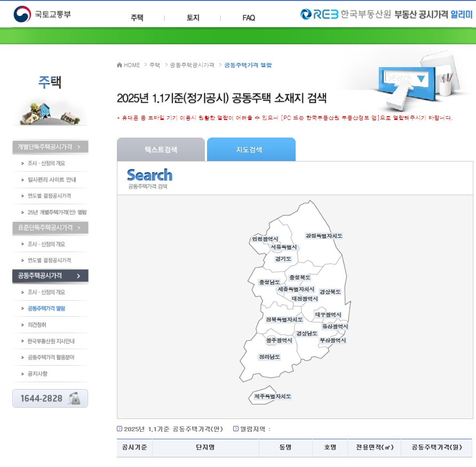Open the 토지 menu in the header

coord(192,18)
